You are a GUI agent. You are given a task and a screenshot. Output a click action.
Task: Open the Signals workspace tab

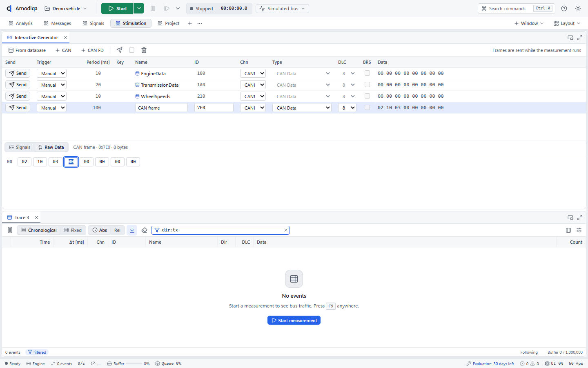(93, 23)
